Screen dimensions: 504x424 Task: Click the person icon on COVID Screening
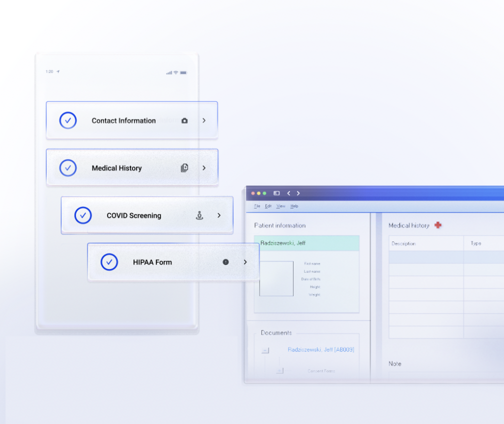(199, 215)
